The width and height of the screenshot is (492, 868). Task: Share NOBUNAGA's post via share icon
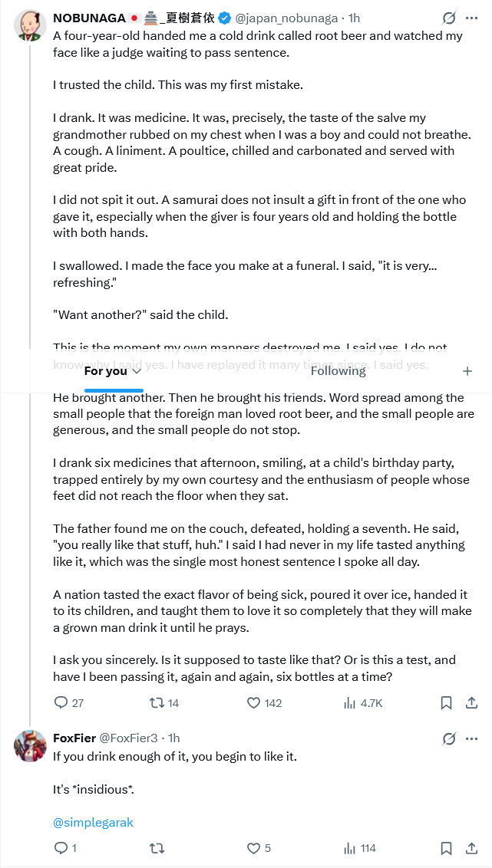pyautogui.click(x=471, y=703)
